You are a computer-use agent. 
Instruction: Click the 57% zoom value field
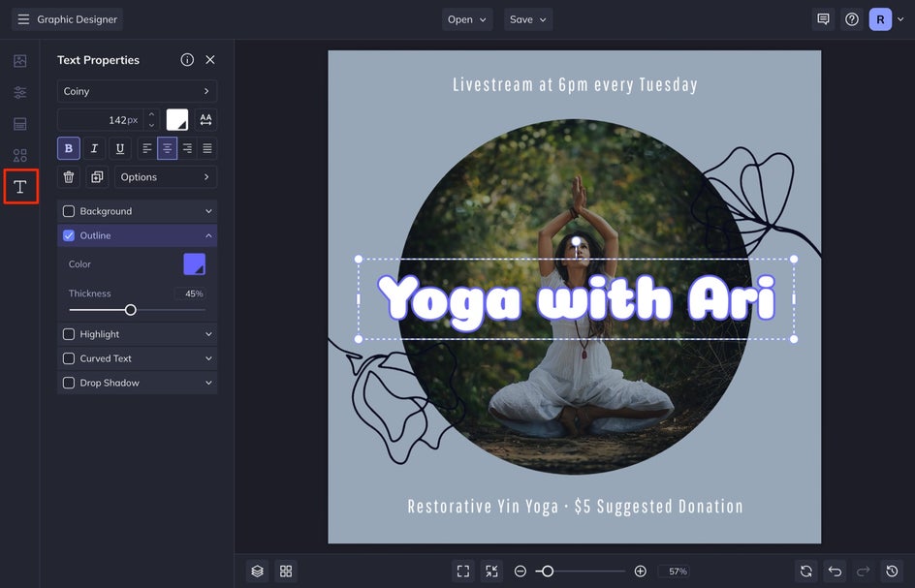[674, 572]
